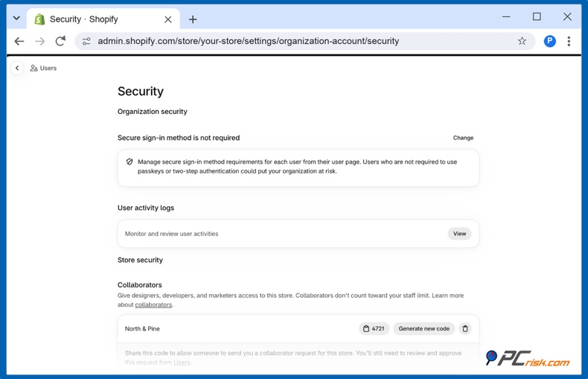The height and width of the screenshot is (379, 588).
Task: Click the browser forward arrow
Action: tap(39, 41)
